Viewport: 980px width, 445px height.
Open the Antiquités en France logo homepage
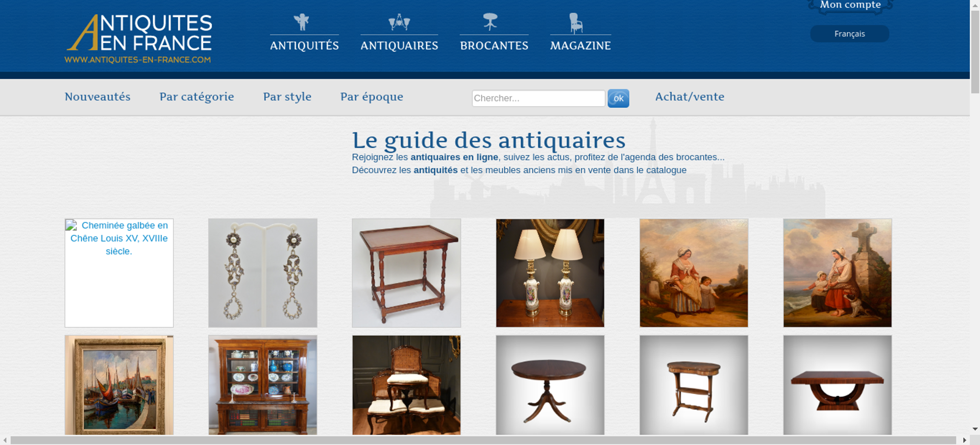point(139,39)
